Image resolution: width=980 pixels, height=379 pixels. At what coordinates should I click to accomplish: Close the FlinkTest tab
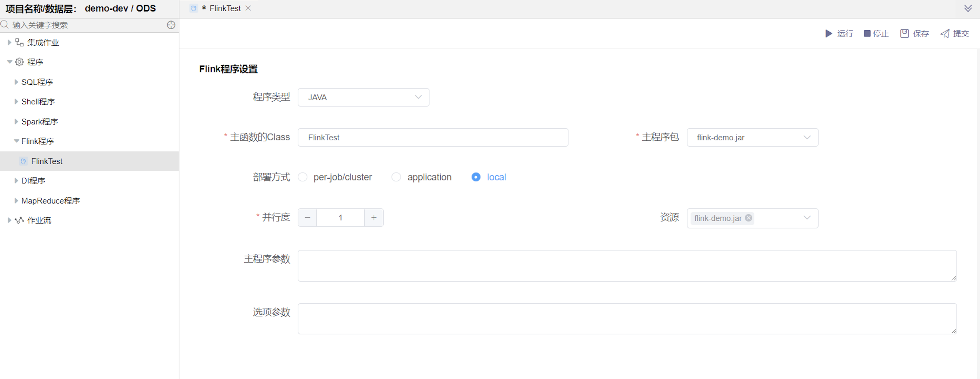tap(248, 8)
